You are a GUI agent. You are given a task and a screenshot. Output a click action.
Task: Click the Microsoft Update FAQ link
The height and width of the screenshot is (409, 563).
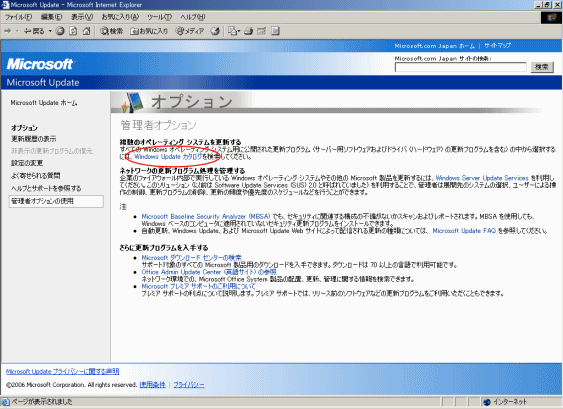tap(464, 231)
